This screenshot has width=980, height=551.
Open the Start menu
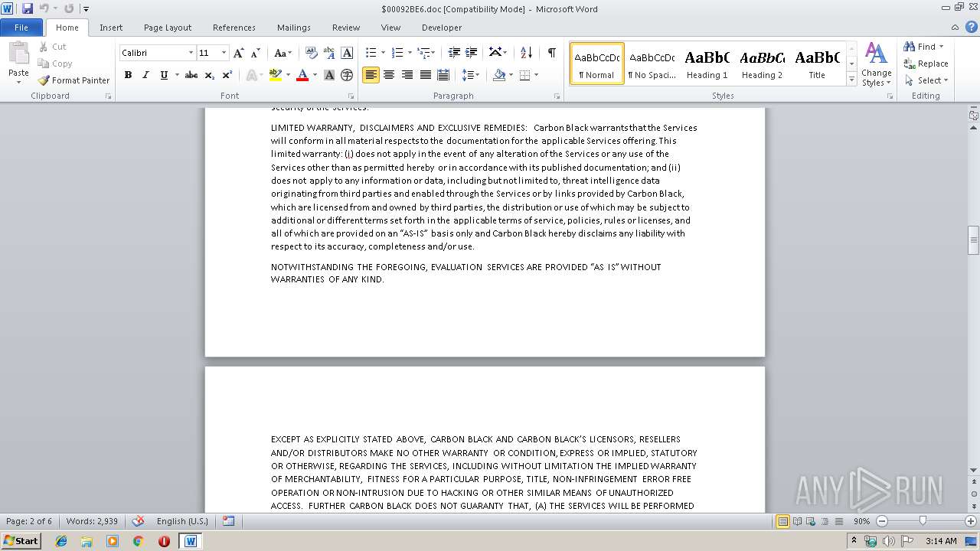coord(21,541)
